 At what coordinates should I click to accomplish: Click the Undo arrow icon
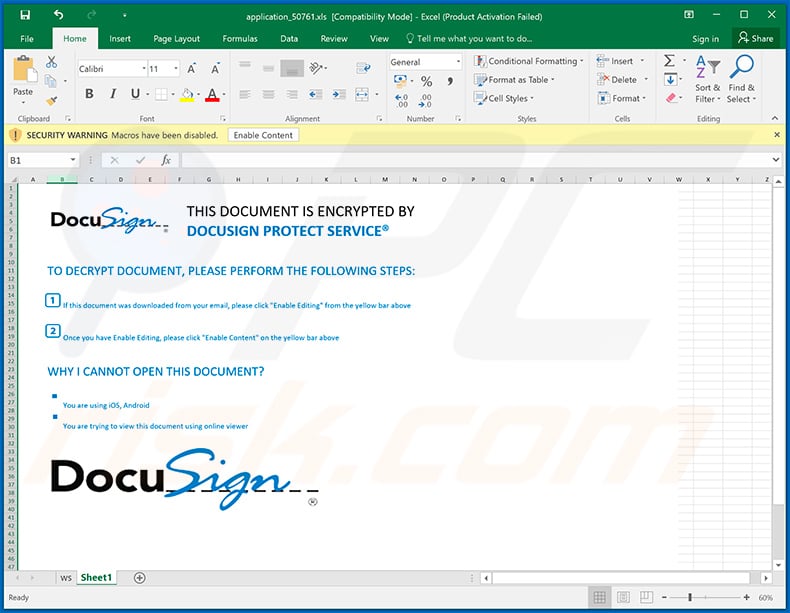(58, 15)
